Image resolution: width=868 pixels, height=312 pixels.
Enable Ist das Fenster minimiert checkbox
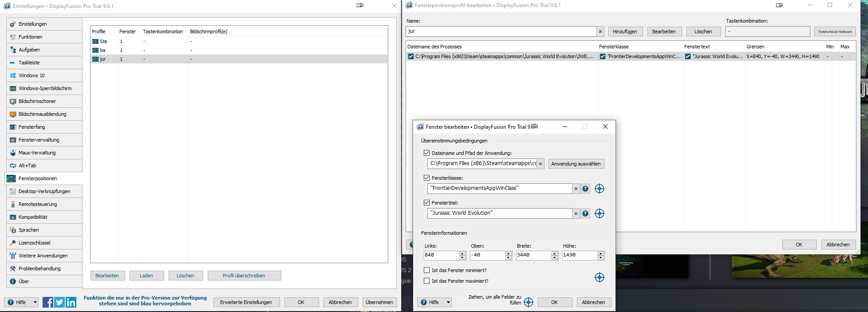click(x=426, y=270)
